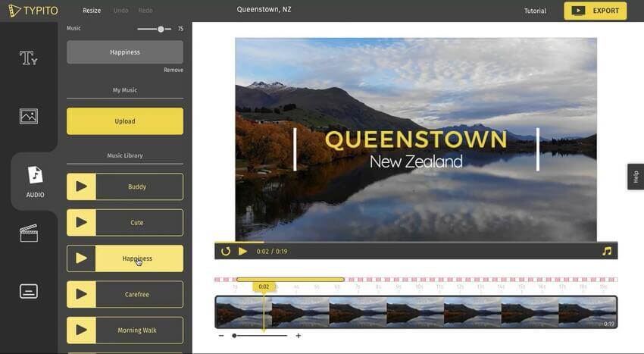
Task: Select the Audio sidebar tab
Action: point(36,181)
